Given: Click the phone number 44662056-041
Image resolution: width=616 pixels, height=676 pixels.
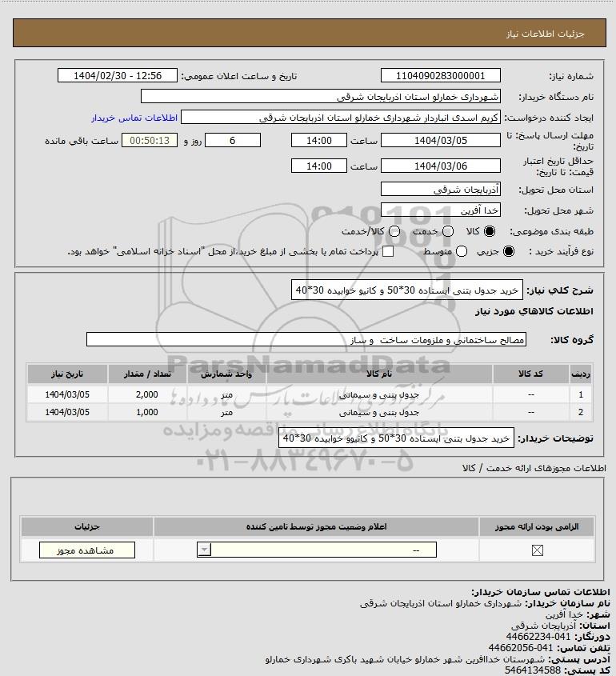Looking at the screenshot, I should coord(520,647).
